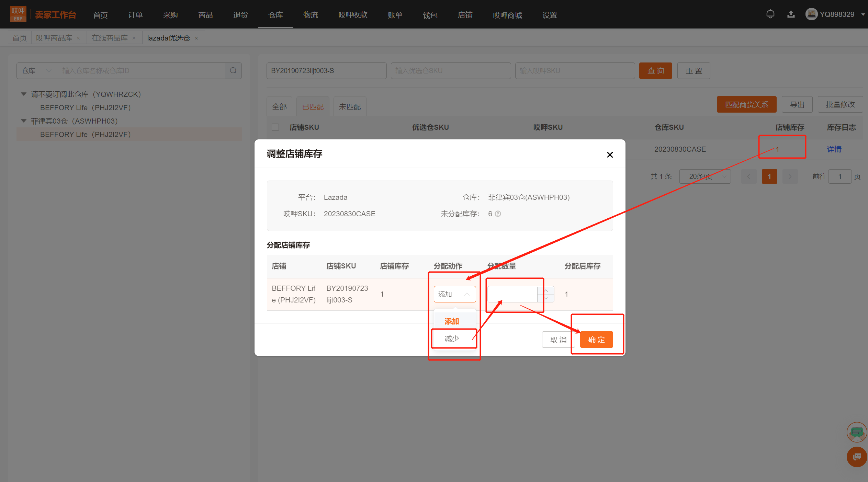Click the 分配数量 input field
868x482 pixels.
click(512, 294)
